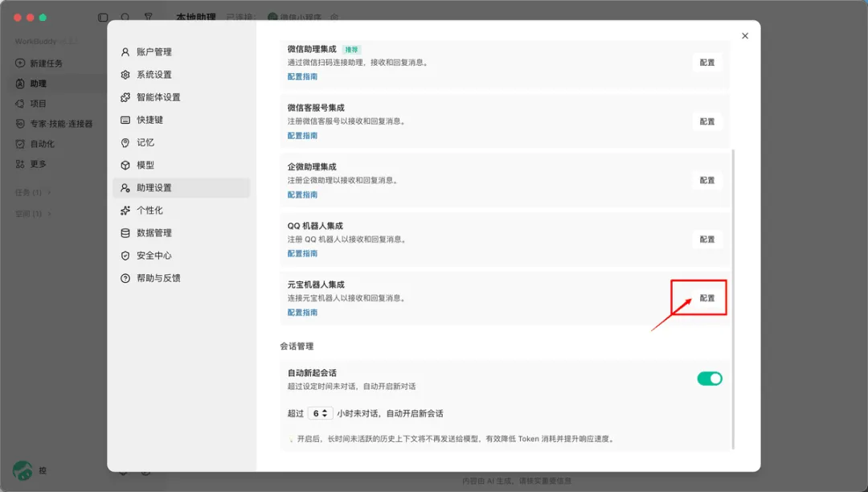Click the 个性化 sparkle icon
Image resolution: width=868 pixels, height=492 pixels.
click(125, 211)
